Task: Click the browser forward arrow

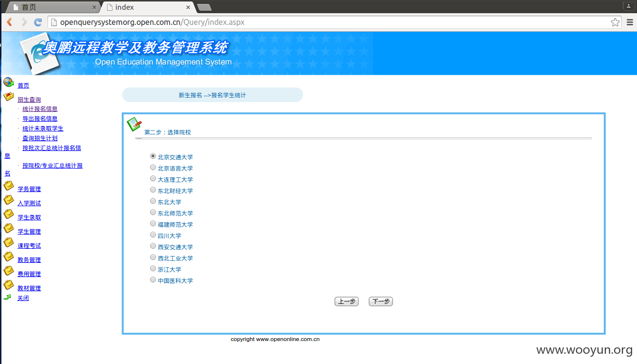Action: (23, 22)
